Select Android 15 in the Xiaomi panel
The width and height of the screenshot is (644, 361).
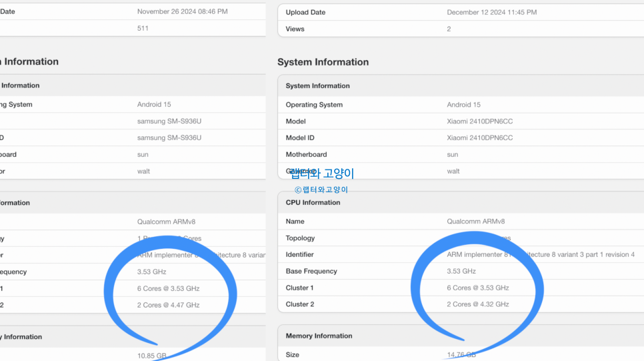463,105
